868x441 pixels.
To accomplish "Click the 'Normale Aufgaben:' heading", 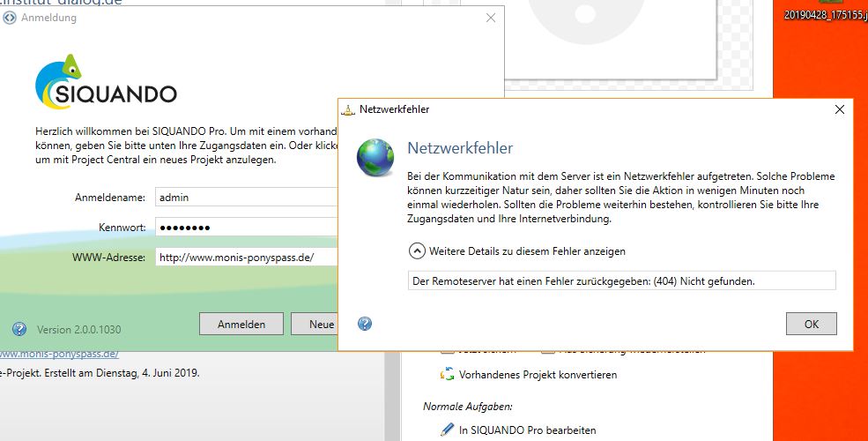I will coord(468,406).
